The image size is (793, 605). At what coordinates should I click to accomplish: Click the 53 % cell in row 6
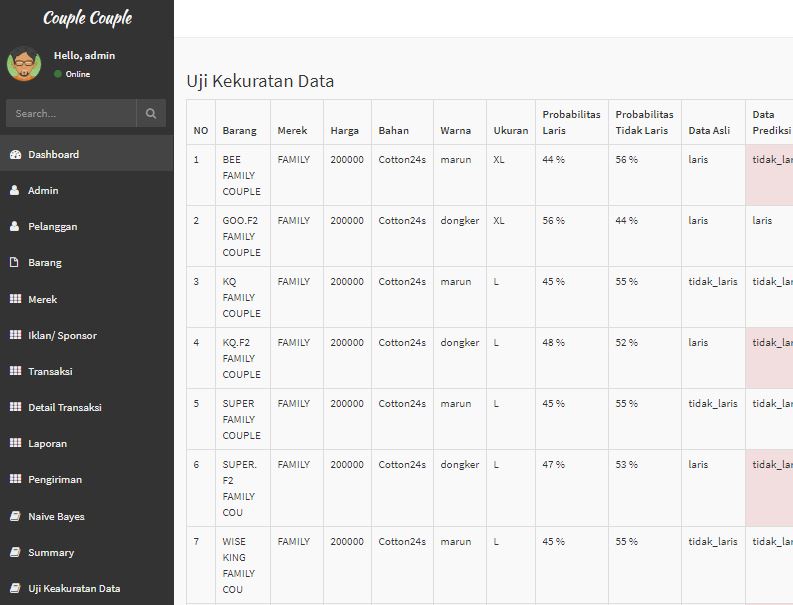pos(645,488)
